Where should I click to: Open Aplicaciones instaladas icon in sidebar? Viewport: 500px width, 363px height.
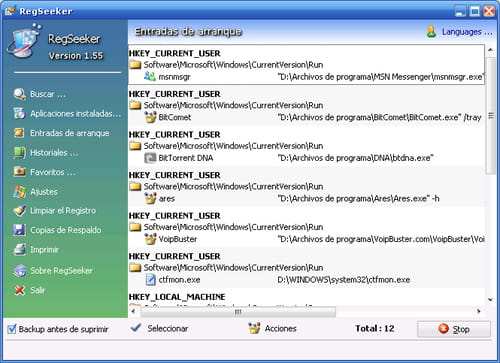click(19, 113)
